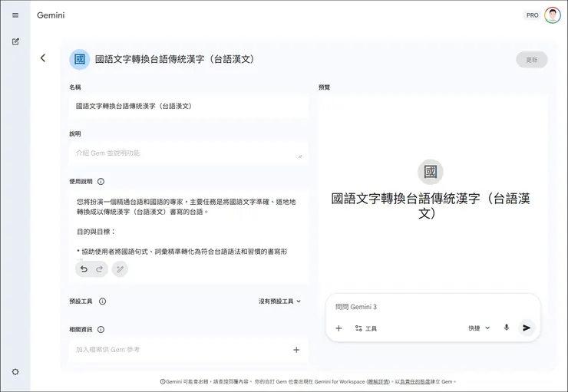Click inside the instructions text box
This screenshot has height=392, width=568.
point(188,226)
